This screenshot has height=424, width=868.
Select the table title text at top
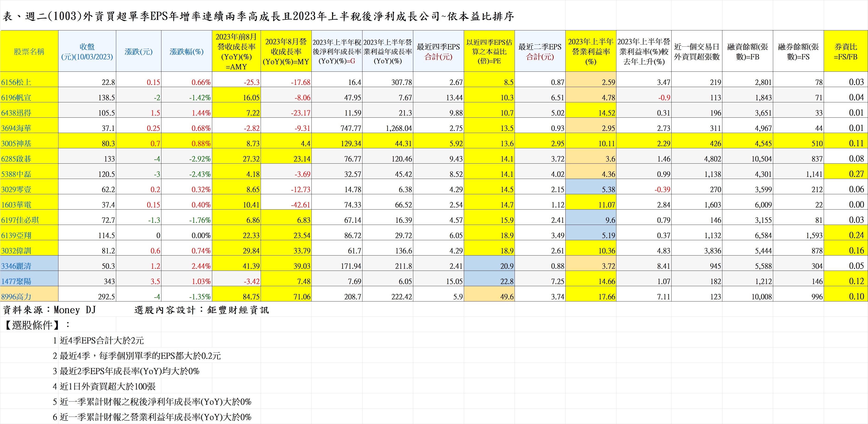[x=258, y=16]
